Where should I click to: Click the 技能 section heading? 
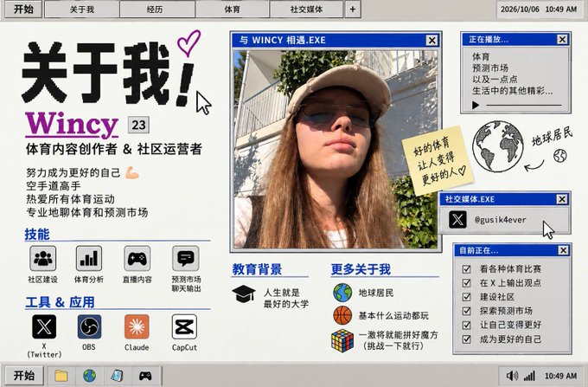tap(37, 235)
